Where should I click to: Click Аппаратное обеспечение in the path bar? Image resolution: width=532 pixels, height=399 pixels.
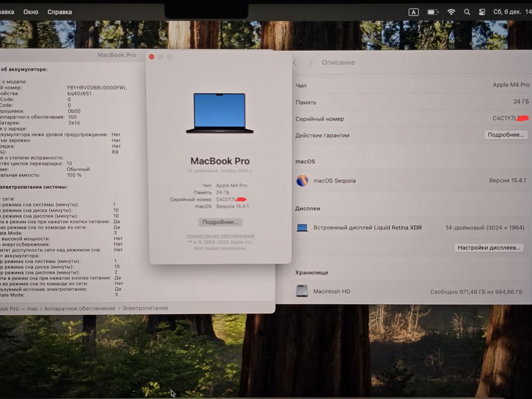(x=80, y=308)
